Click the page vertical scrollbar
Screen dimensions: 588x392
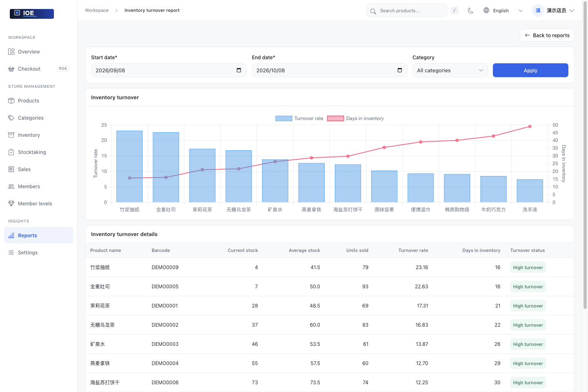585,155
